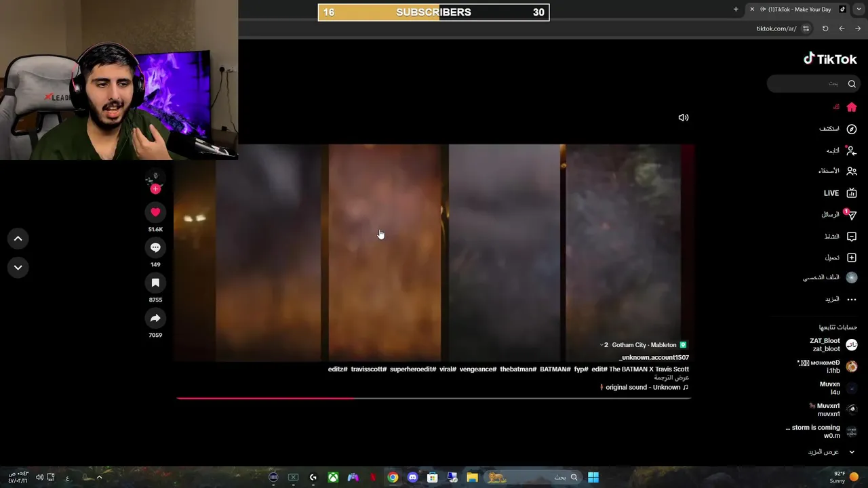This screenshot has width=868, height=488.
Task: Open Messages icon with notification badge
Action: pyautogui.click(x=851, y=215)
